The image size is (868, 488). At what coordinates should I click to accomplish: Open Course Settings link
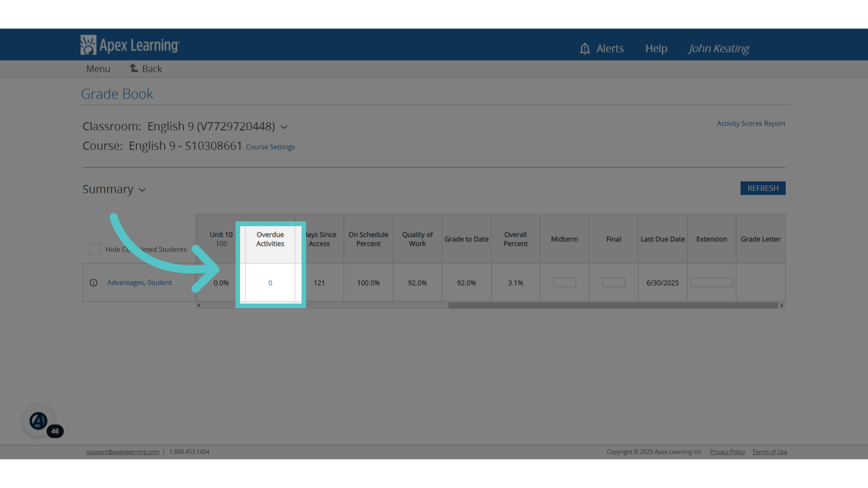click(x=270, y=147)
